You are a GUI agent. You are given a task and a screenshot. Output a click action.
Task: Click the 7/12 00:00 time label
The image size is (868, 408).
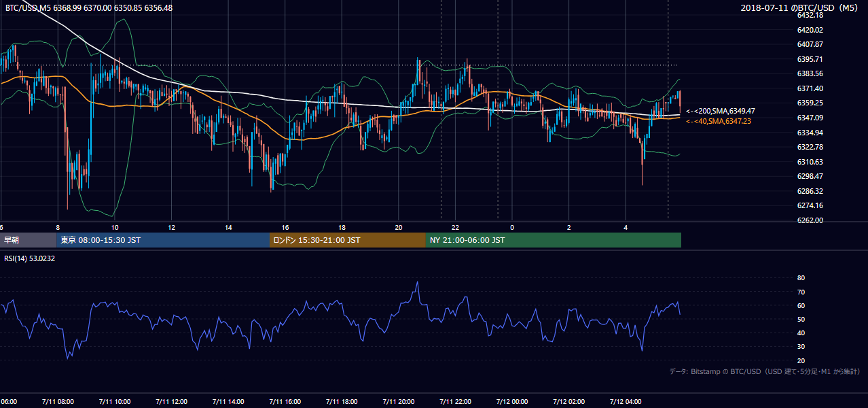512,402
